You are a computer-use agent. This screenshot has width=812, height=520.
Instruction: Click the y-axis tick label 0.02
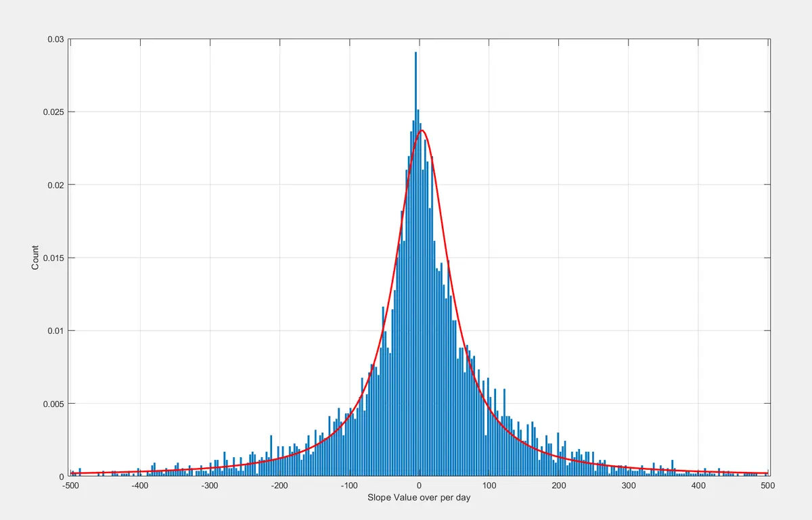55,185
